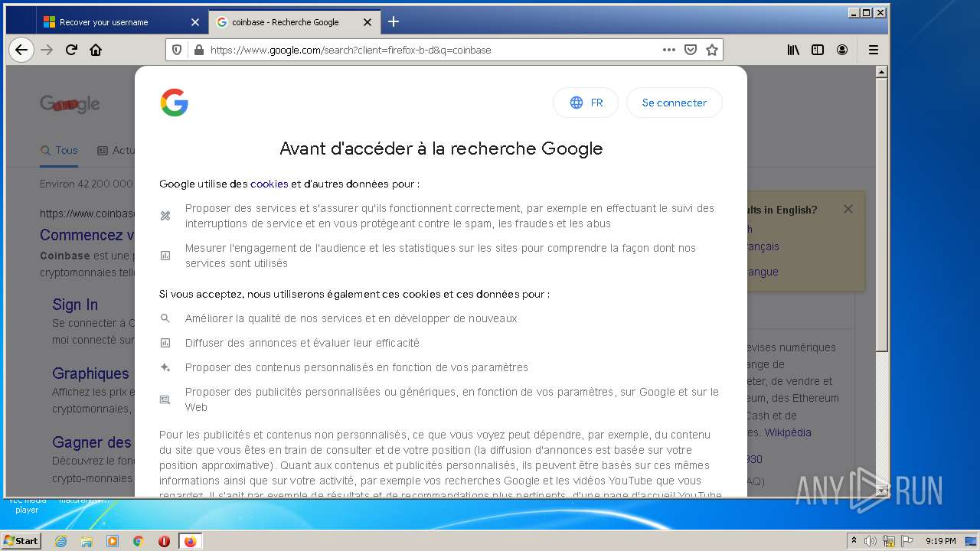Open the Tous search results tab
This screenshot has width=980, height=551.
click(x=59, y=150)
